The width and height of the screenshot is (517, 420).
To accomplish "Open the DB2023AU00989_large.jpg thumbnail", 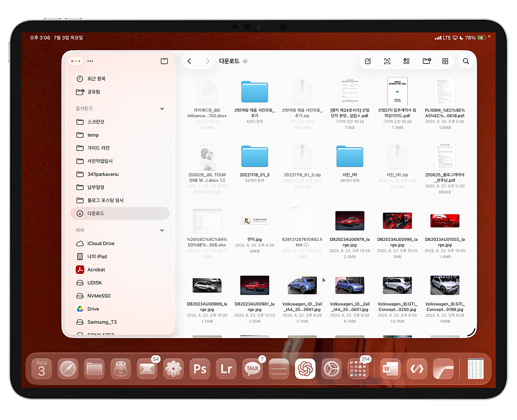I will pos(207,285).
